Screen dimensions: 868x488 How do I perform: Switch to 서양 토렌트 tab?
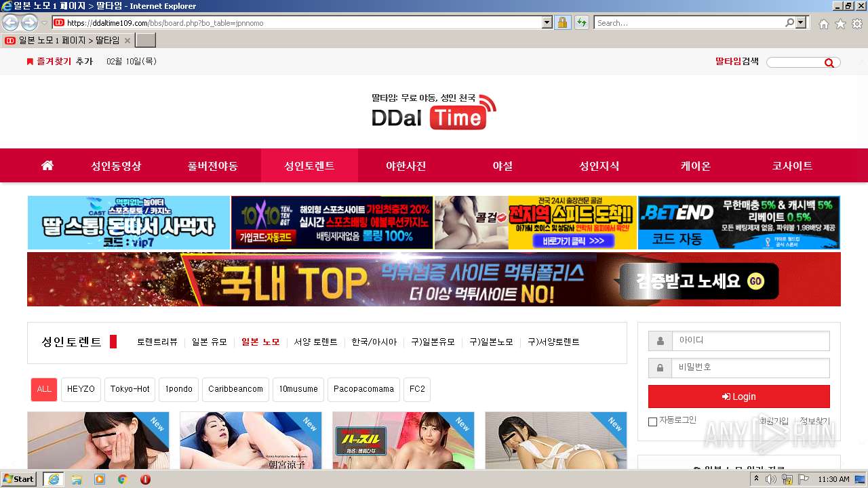(316, 342)
